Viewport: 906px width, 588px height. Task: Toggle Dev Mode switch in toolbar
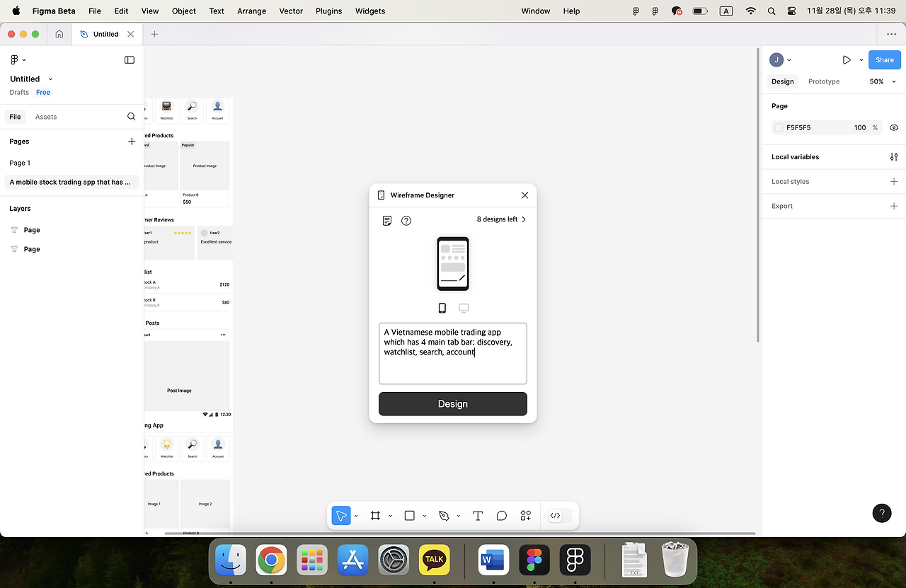pos(559,516)
